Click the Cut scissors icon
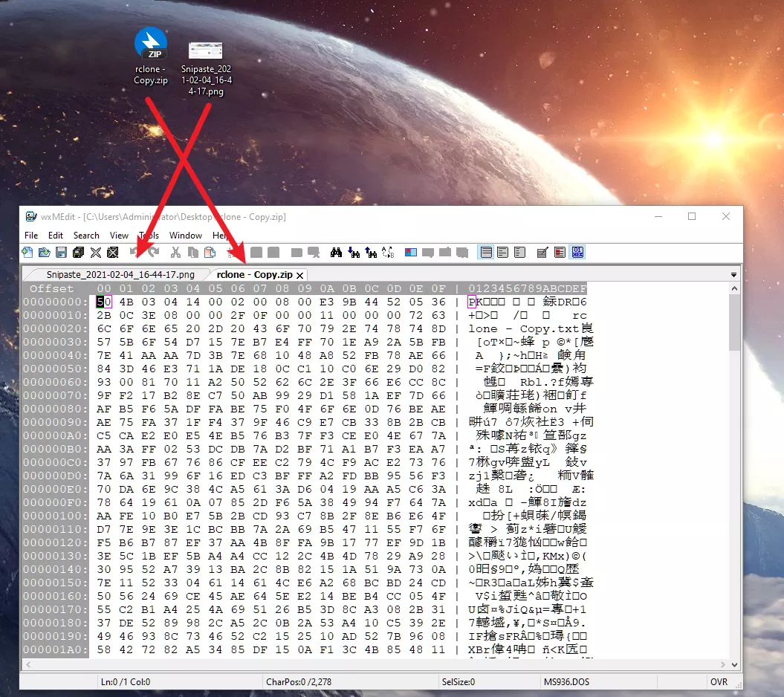This screenshot has height=697, width=784. [175, 253]
